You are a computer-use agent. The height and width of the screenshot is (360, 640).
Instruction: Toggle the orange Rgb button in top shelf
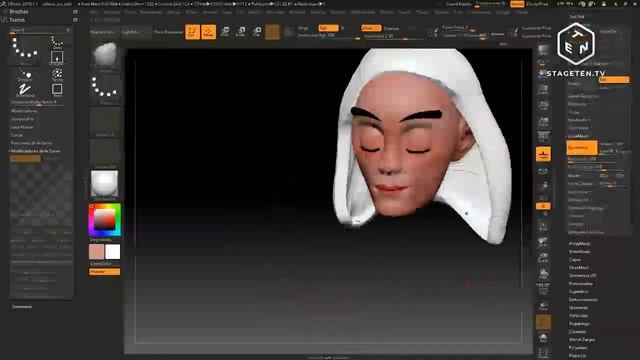click(x=328, y=28)
